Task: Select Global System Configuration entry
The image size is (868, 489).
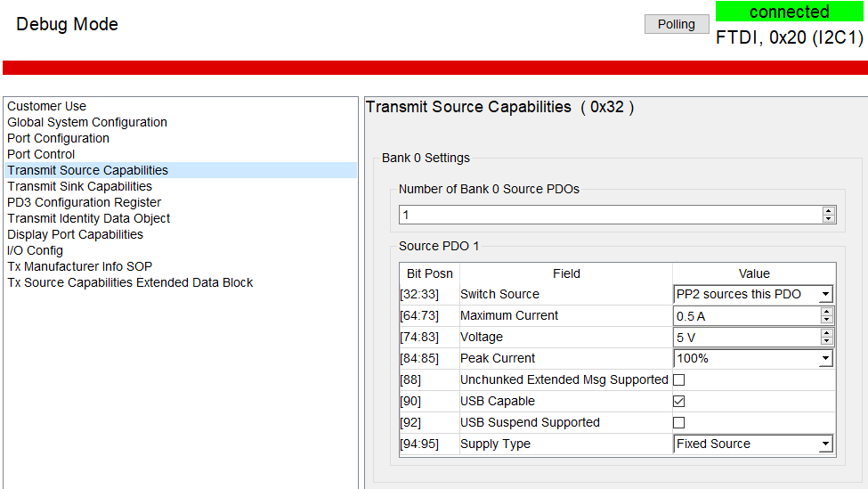Action: 87,122
